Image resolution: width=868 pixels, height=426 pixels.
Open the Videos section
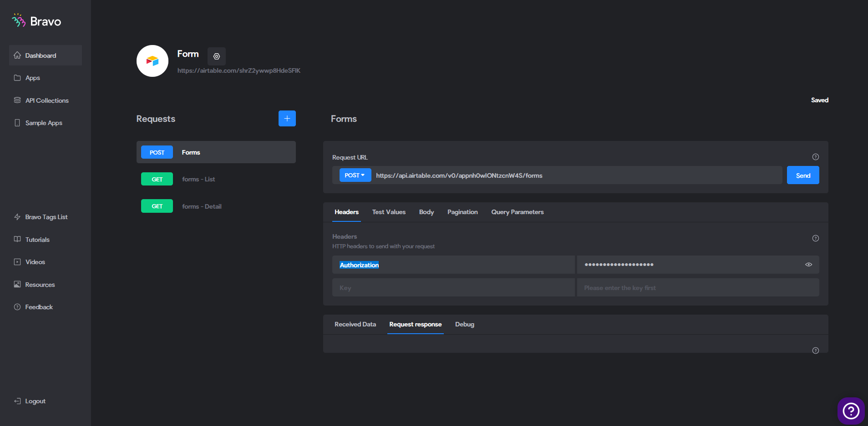(x=30, y=262)
